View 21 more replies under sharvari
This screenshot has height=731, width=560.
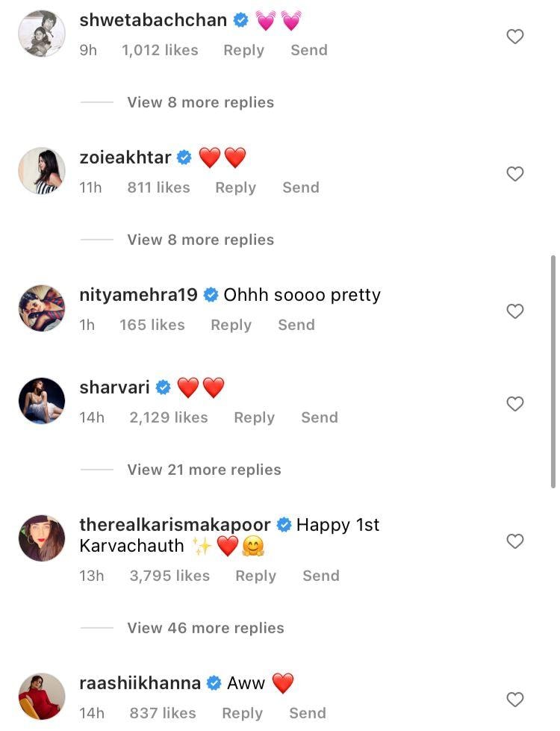(x=204, y=470)
